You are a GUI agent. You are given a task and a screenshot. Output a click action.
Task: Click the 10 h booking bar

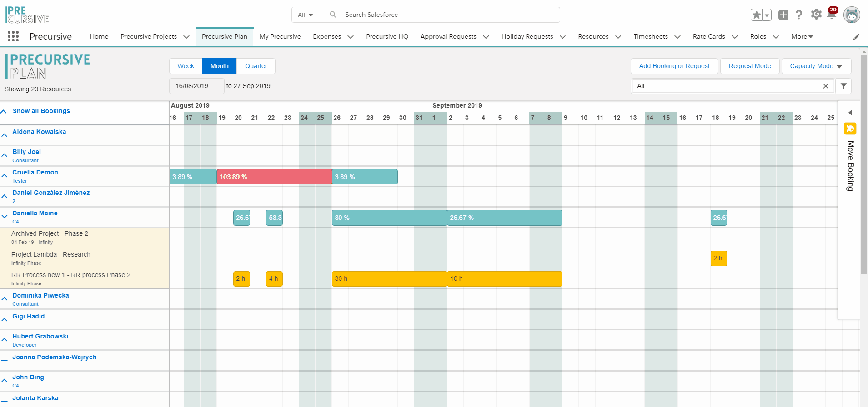click(505, 279)
